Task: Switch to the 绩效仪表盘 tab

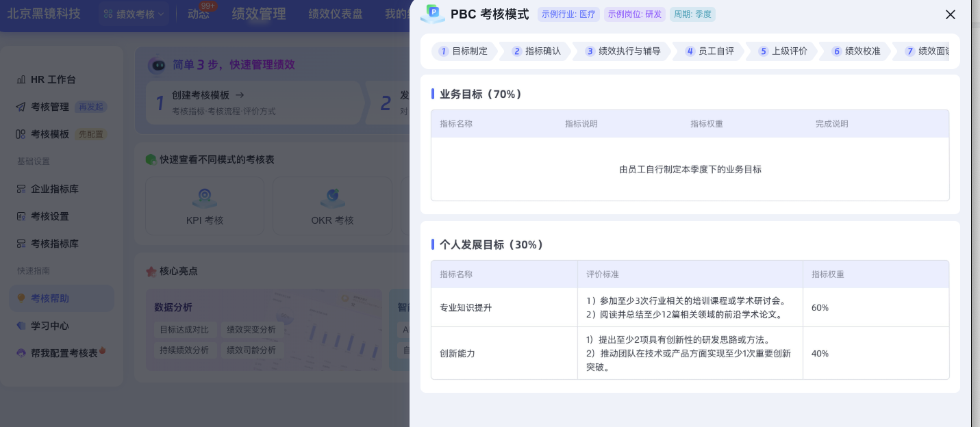Action: tap(336, 14)
